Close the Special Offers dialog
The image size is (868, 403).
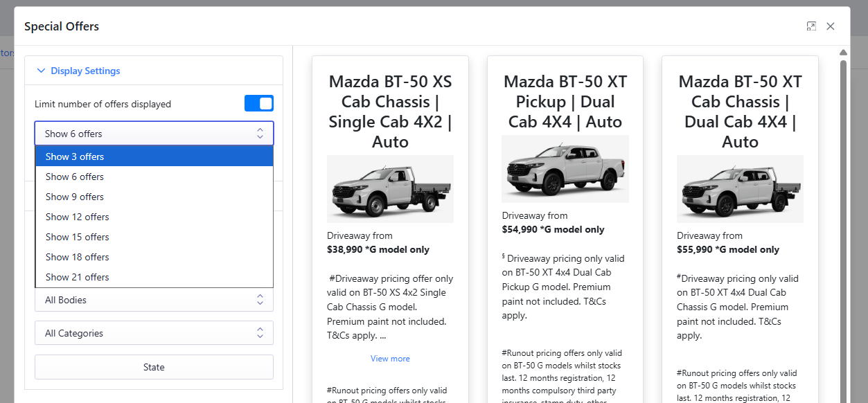[x=831, y=26]
